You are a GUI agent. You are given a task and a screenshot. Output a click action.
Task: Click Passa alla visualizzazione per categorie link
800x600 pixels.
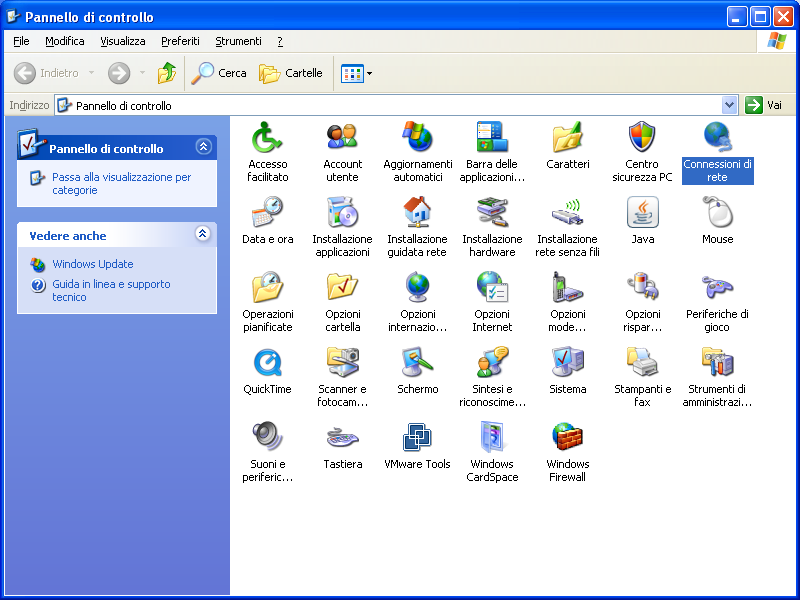point(121,184)
